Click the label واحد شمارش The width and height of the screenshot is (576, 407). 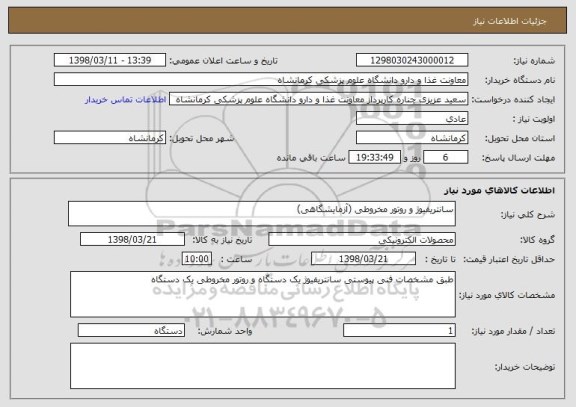pos(225,331)
